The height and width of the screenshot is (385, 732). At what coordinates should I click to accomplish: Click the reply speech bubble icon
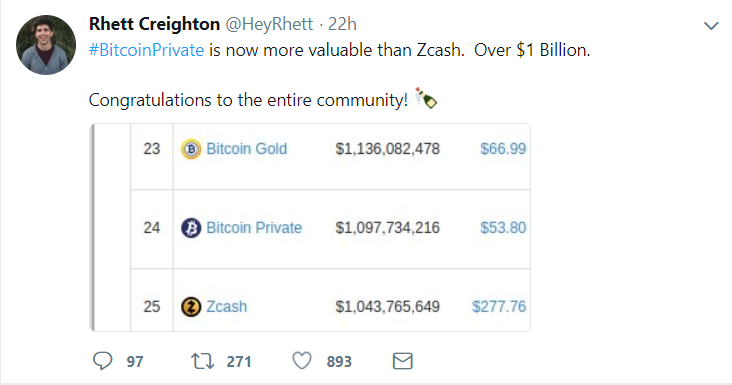tap(103, 361)
